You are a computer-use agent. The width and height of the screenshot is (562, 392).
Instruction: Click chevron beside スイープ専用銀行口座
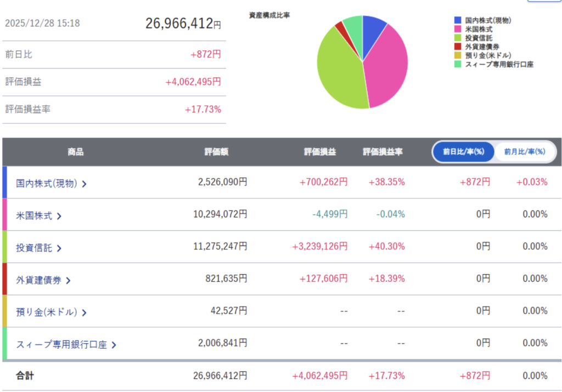click(x=114, y=345)
